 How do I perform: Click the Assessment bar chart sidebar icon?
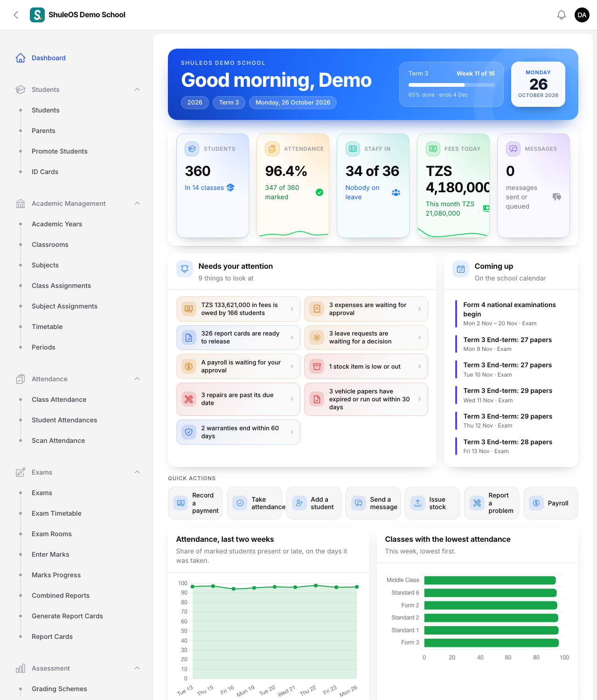[21, 668]
